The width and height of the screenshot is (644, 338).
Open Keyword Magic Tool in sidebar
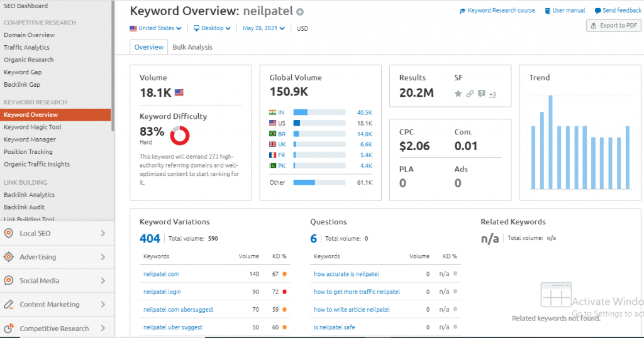coord(33,127)
